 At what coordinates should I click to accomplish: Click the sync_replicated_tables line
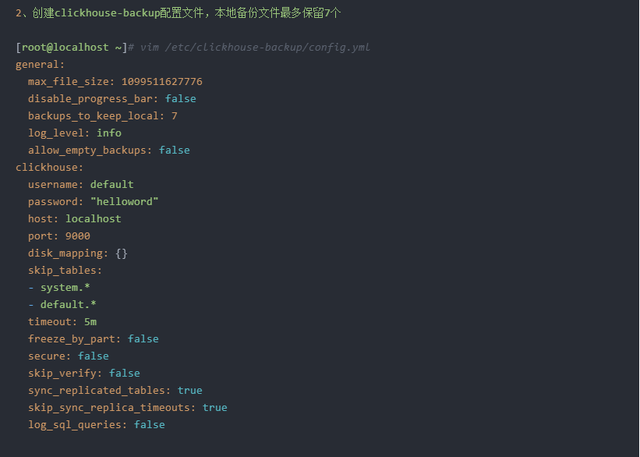[x=114, y=390]
